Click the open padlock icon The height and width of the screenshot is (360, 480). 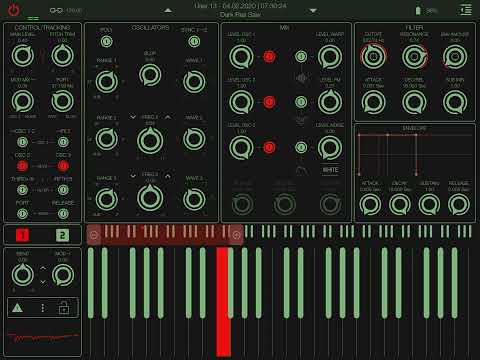64,308
